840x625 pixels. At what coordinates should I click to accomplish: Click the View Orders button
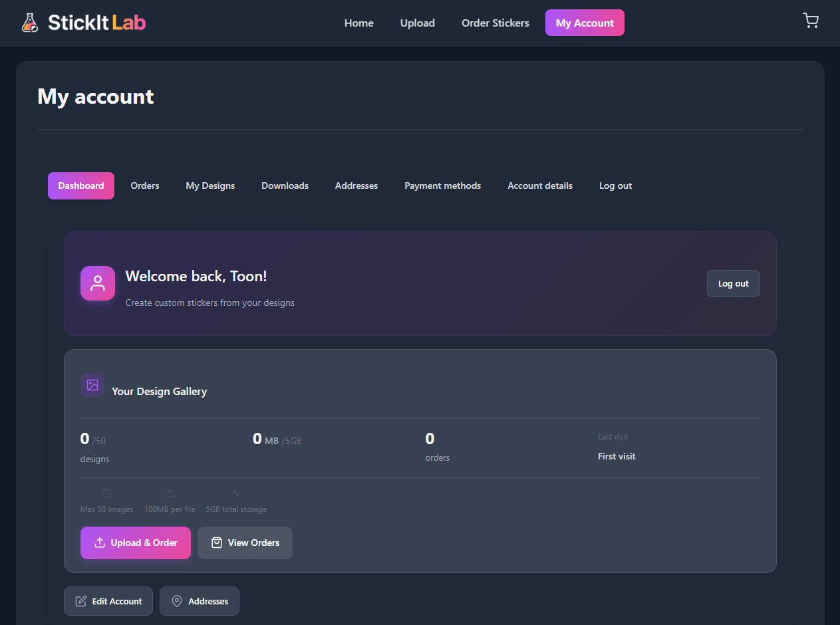[245, 543]
